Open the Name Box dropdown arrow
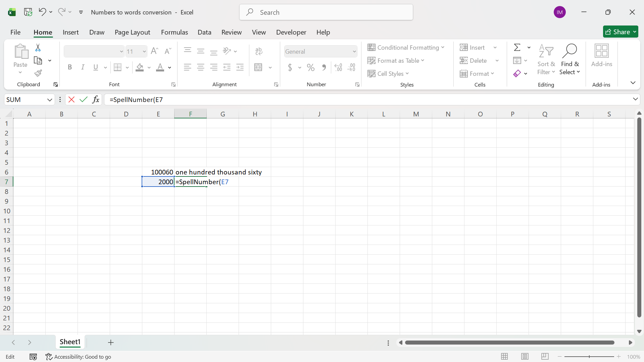644x362 pixels. click(50, 100)
